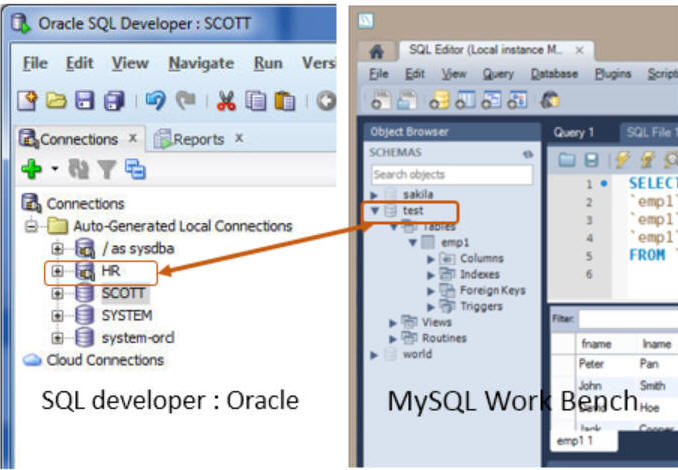Expand the Columns node under emp1

pos(431,259)
